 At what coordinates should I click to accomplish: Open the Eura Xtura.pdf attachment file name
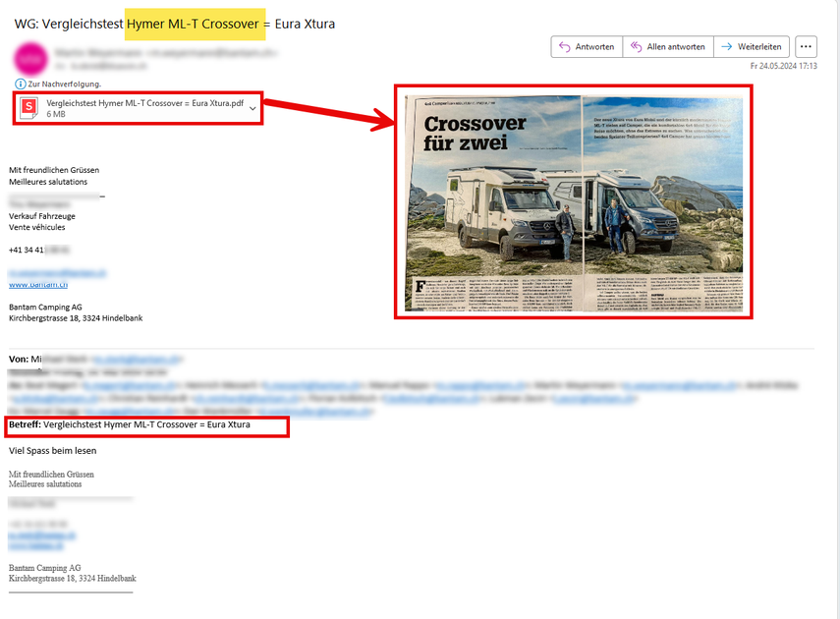(144, 102)
